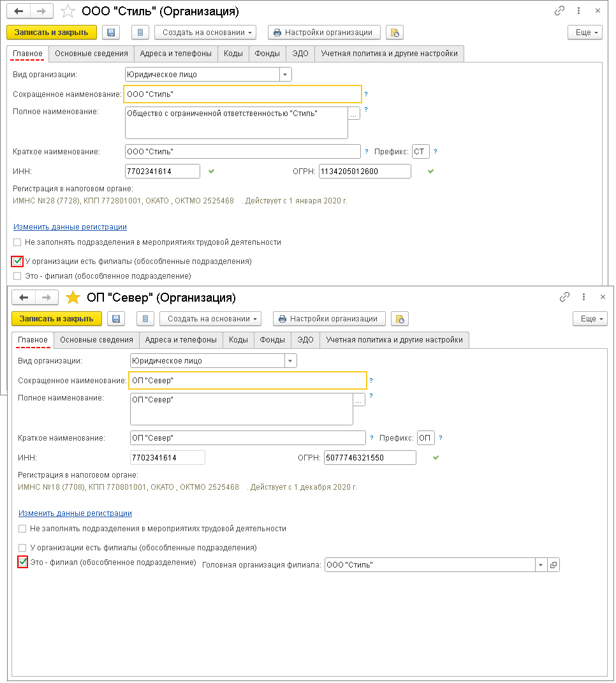Open three-dots menu in ОП "Север" window

(x=583, y=297)
